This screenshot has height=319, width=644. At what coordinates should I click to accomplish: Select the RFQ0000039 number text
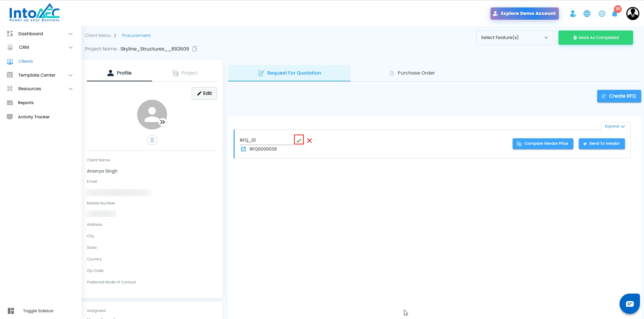pyautogui.click(x=263, y=149)
